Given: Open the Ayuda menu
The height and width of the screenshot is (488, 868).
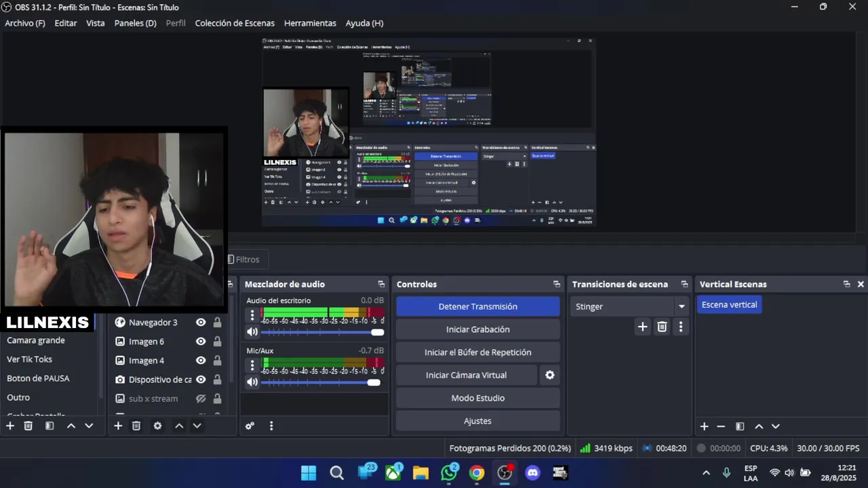Looking at the screenshot, I should (x=364, y=23).
